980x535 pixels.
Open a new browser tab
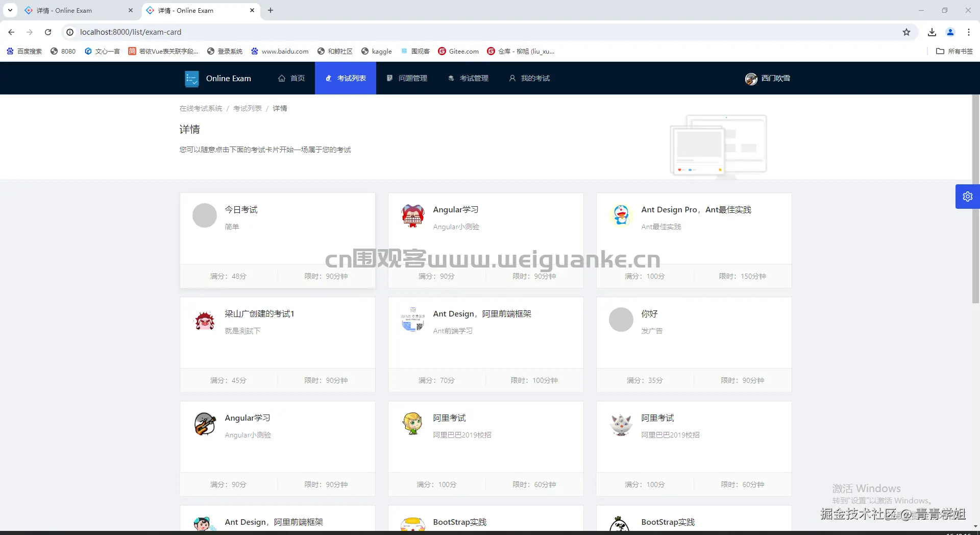(x=271, y=10)
